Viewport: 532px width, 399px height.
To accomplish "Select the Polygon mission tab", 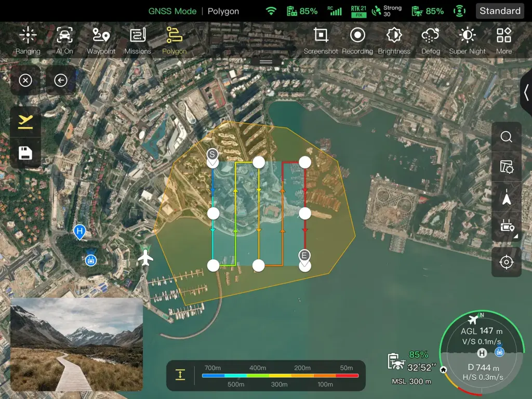I will click(x=174, y=41).
